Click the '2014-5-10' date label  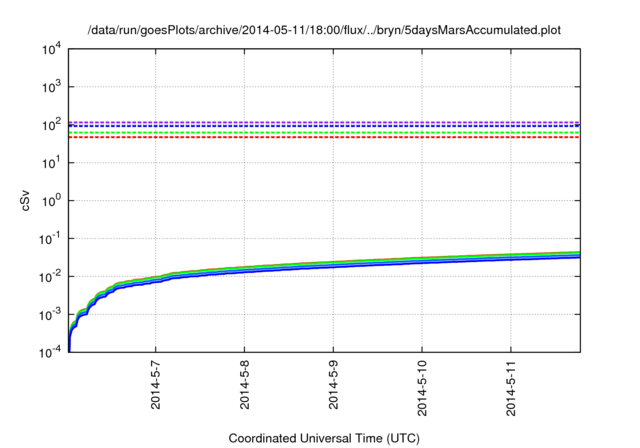pyautogui.click(x=422, y=388)
